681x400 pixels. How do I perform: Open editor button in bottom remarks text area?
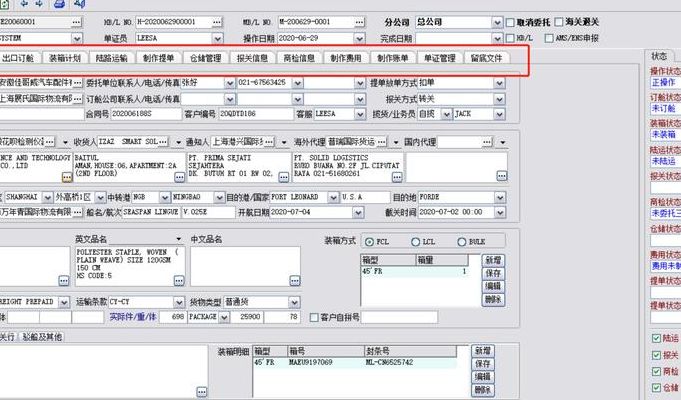(x=202, y=391)
